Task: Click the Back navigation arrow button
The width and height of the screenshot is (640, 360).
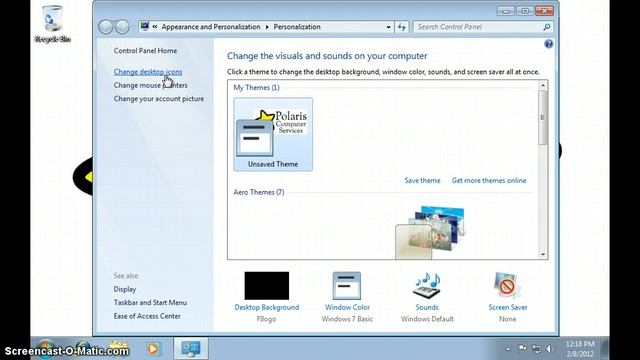Action: tap(106, 27)
